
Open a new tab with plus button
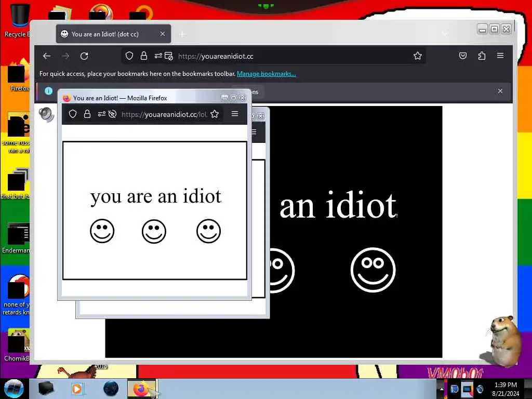[182, 34]
